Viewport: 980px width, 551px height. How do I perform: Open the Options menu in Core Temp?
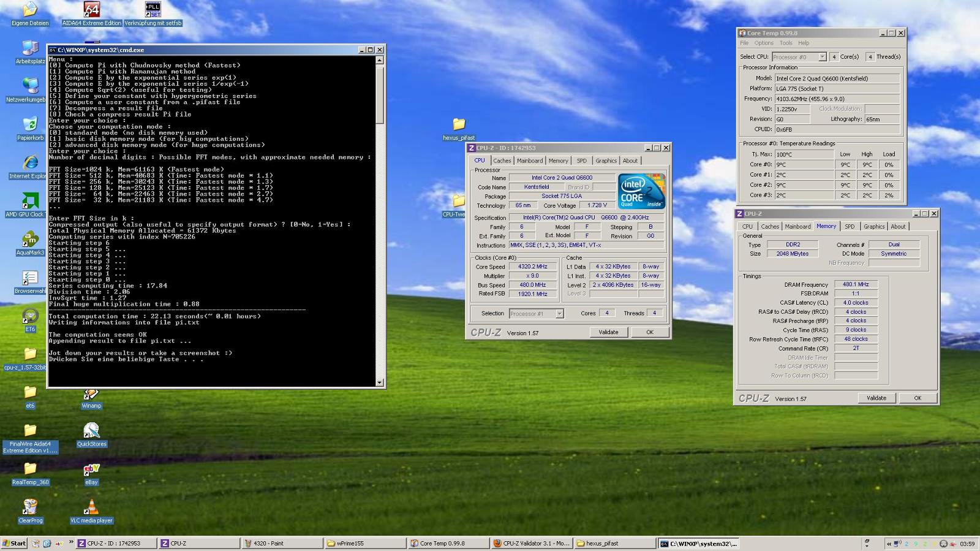(x=764, y=43)
